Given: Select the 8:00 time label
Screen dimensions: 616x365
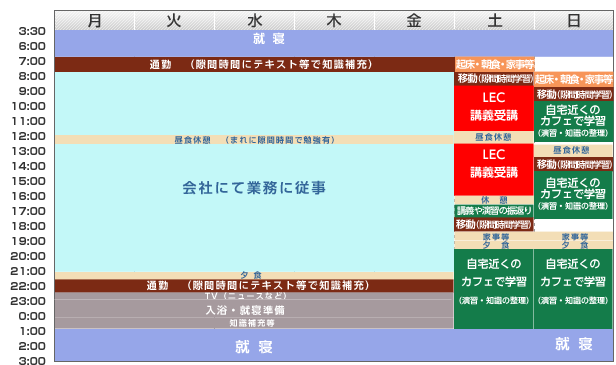Looking at the screenshot, I should pos(32,76).
